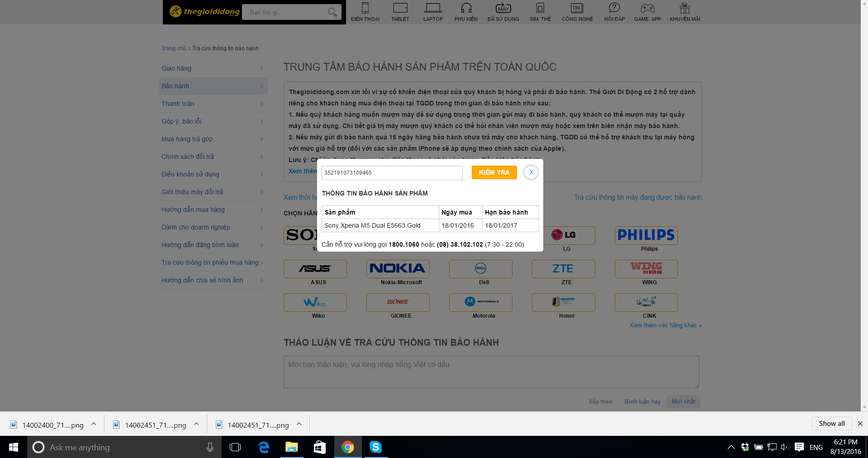Viewport: 868px width, 458px height.
Task: Click the Trang chủ breadcrumb link
Action: coord(174,48)
